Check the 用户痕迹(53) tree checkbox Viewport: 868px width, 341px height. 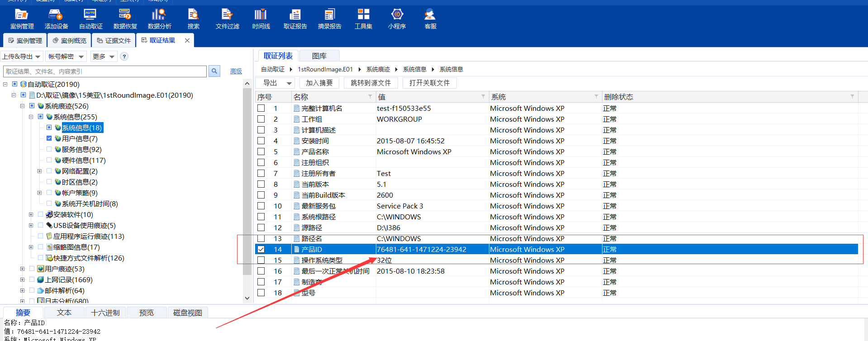[32, 269]
